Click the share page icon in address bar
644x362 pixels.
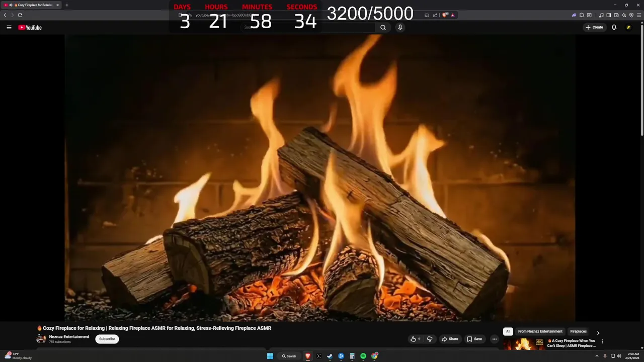[x=435, y=15]
